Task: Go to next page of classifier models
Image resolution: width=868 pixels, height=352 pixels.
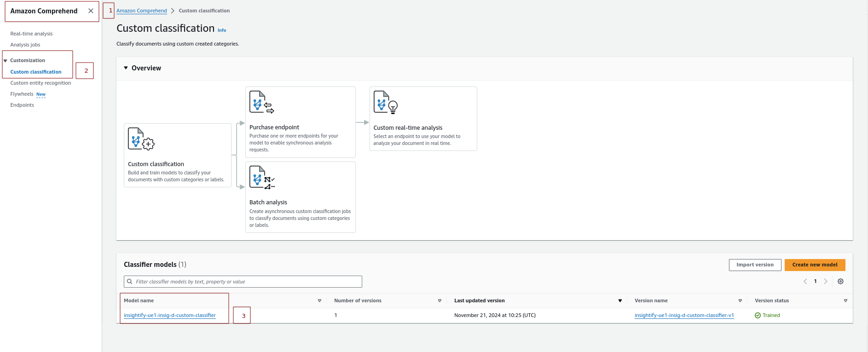Action: point(826,282)
